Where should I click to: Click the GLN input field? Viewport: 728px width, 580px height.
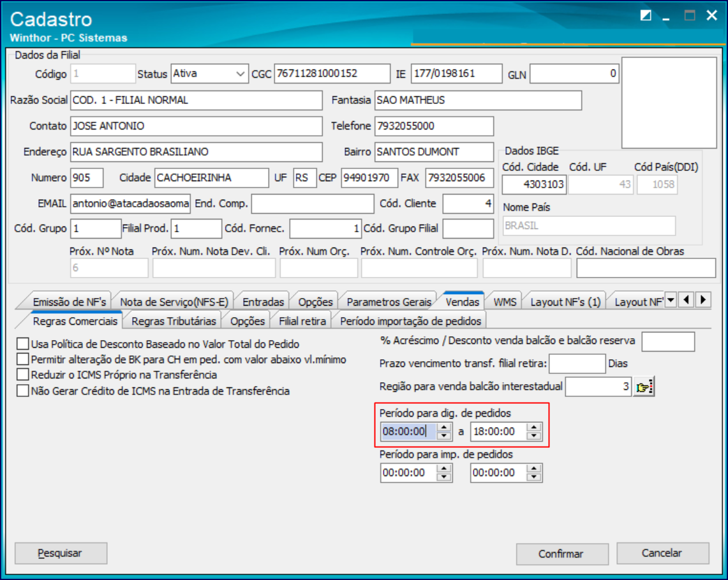(574, 74)
